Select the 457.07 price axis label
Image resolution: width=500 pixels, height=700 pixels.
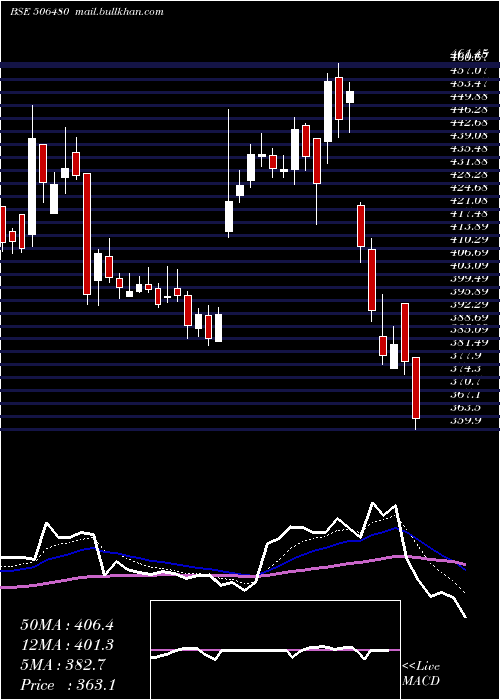tap(468, 71)
